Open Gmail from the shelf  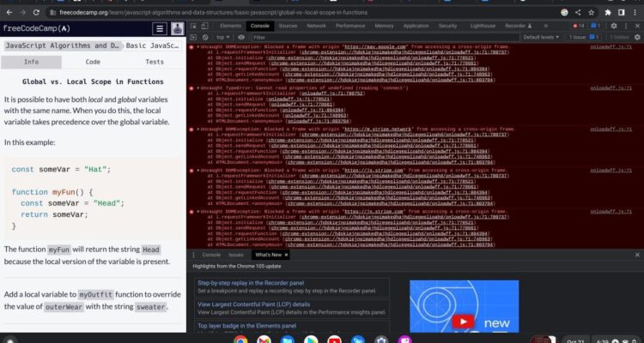point(264,340)
